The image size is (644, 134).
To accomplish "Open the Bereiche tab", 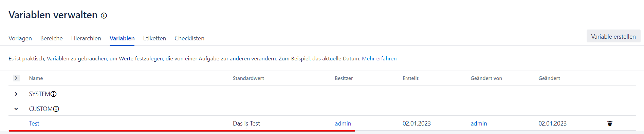I will tap(52, 38).
